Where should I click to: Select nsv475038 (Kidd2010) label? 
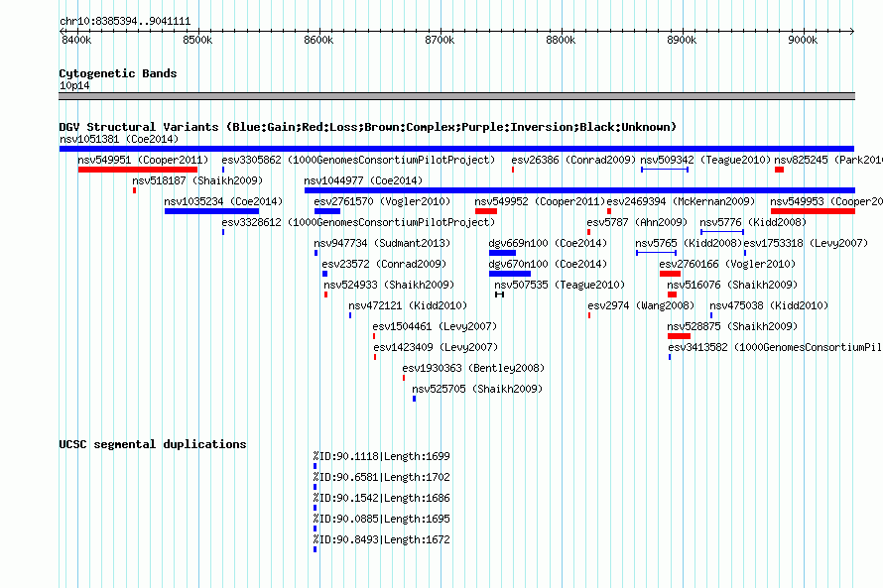click(x=769, y=305)
